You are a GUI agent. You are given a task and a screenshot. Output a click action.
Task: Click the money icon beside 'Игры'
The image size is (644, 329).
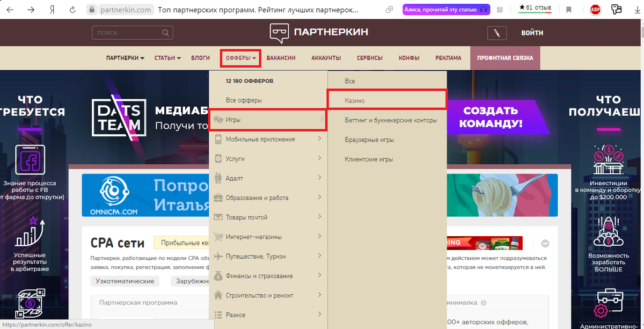[x=218, y=120]
